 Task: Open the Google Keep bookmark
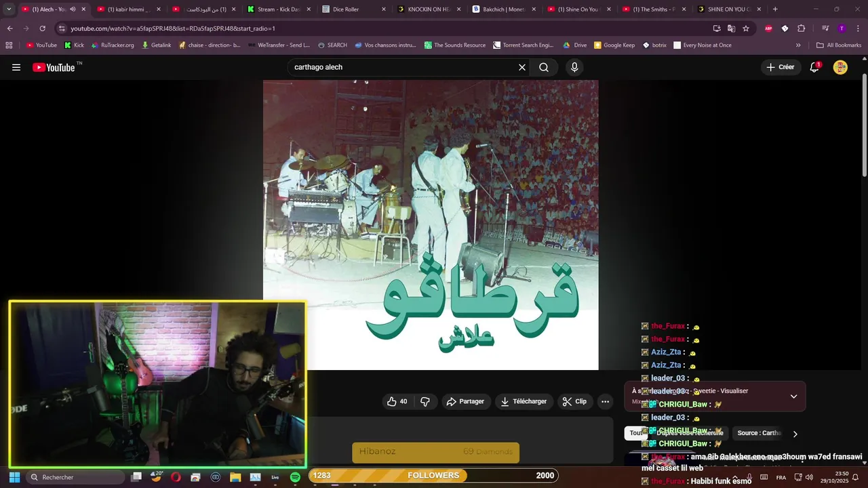click(614, 45)
